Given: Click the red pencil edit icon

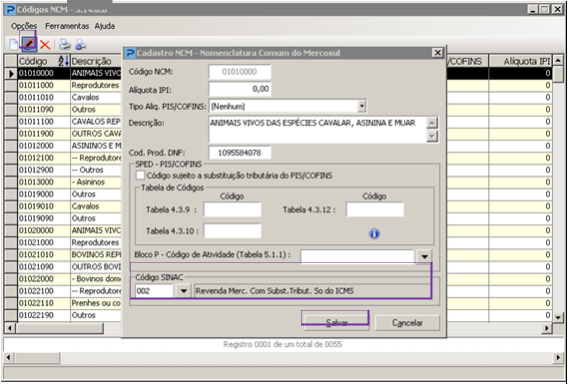Looking at the screenshot, I should point(29,44).
